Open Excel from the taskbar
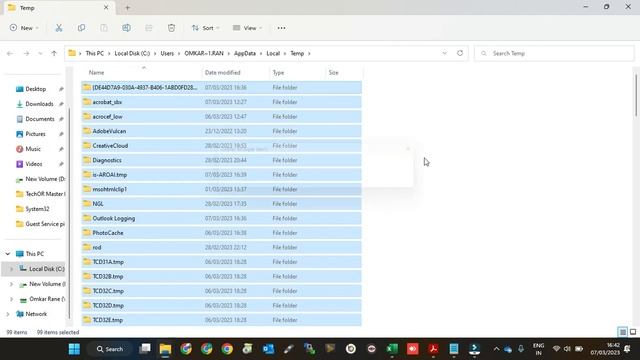Screen dimensions: 640x360 [x=392, y=349]
